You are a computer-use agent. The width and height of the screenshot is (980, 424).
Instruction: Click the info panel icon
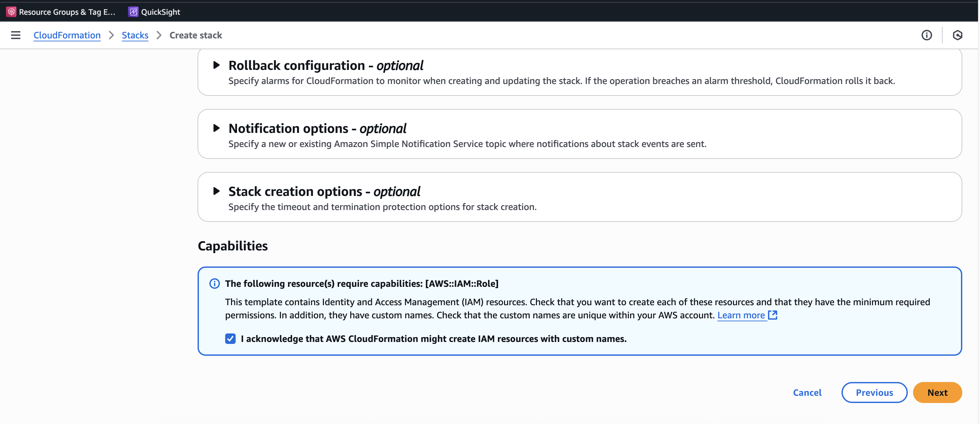(x=927, y=35)
